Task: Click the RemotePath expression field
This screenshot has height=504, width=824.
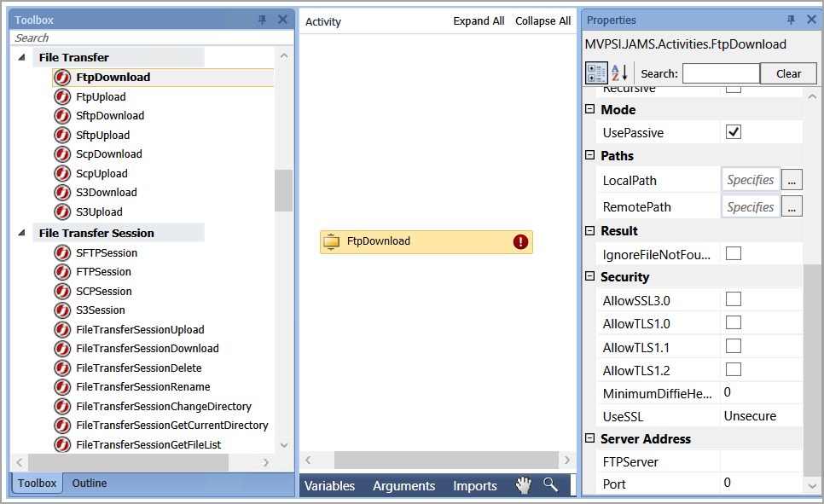Action: click(x=751, y=206)
